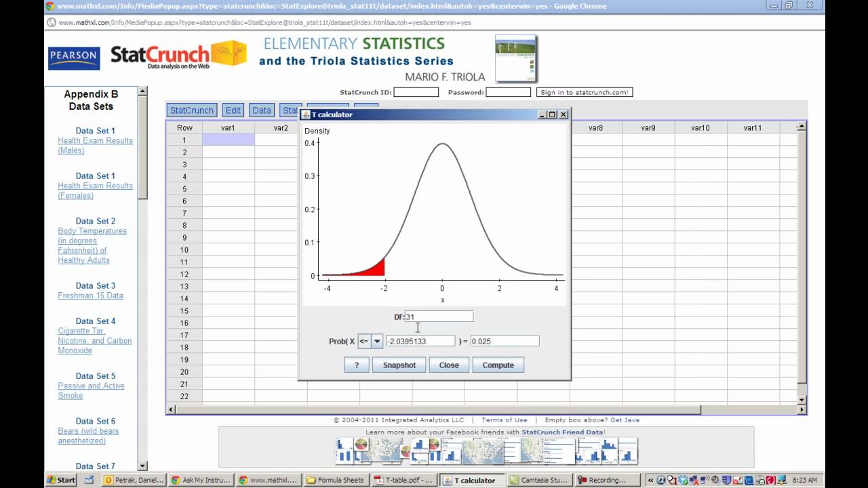Click the Compute button
The width and height of the screenshot is (868, 488).
pyautogui.click(x=498, y=365)
